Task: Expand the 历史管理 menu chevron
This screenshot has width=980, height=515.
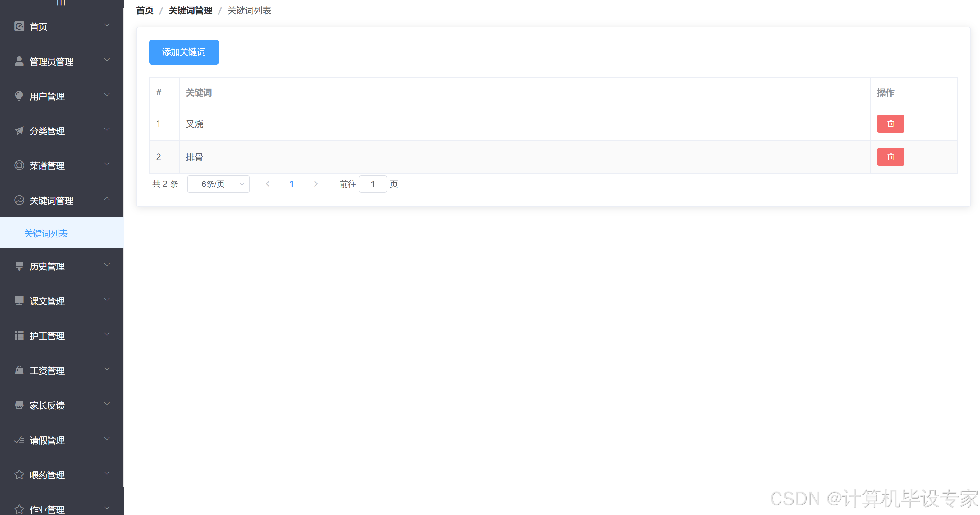Action: [107, 265]
